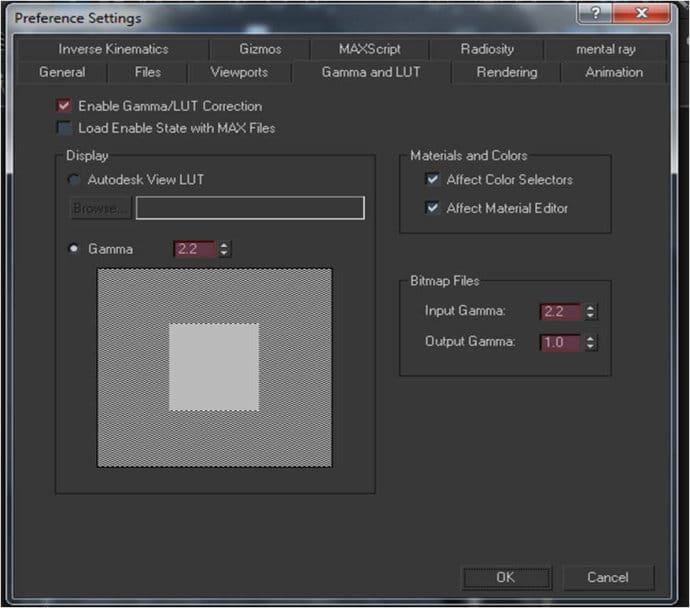Increase the Input Gamma spinner
Screen dimensions: 690x608
tap(590, 308)
